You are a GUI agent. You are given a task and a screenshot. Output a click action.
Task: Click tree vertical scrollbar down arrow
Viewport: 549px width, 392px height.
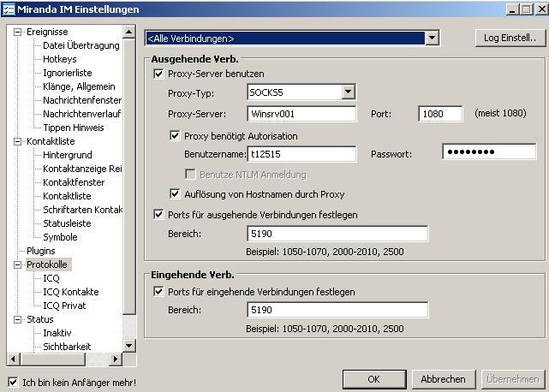pos(128,346)
